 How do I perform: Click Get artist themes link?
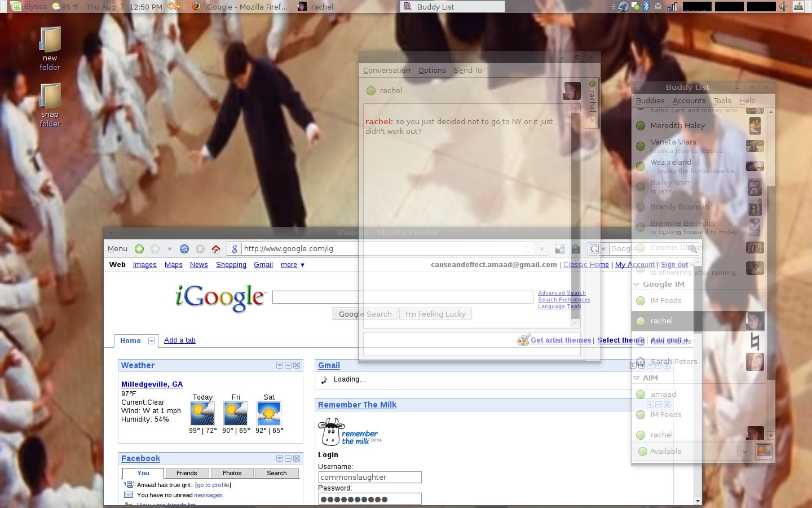(561, 340)
